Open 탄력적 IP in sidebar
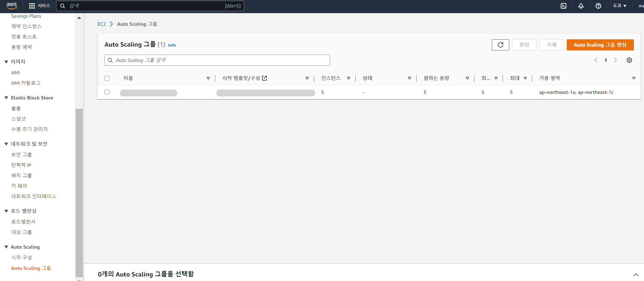The image size is (644, 281). coord(21,165)
